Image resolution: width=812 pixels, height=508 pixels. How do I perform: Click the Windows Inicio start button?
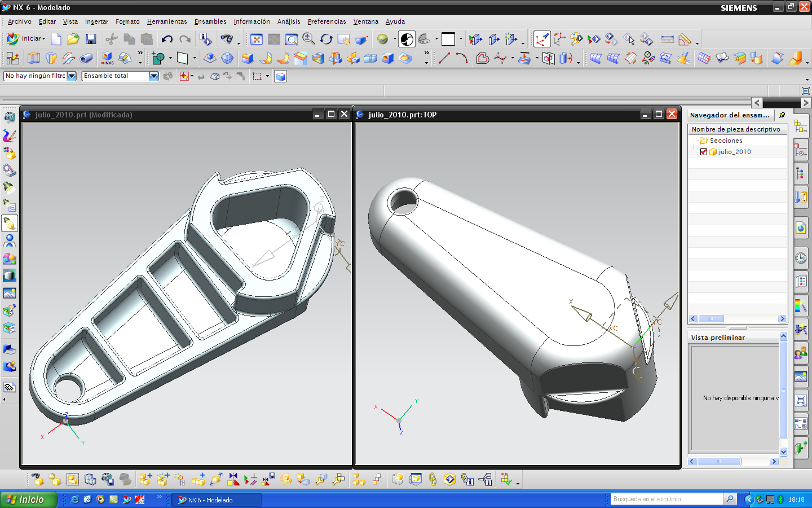coord(28,500)
